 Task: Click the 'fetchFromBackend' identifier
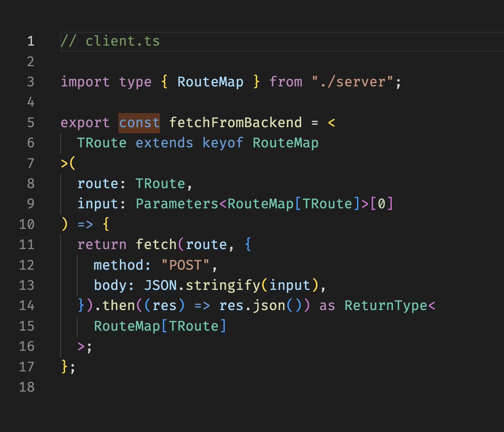[x=236, y=123]
